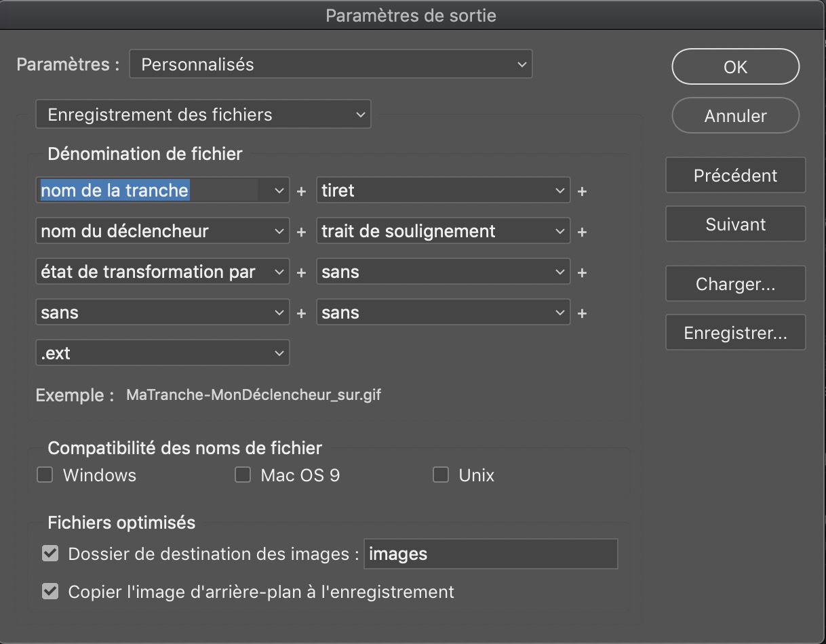
Task: Enable Unix filename compatibility
Action: (x=440, y=475)
